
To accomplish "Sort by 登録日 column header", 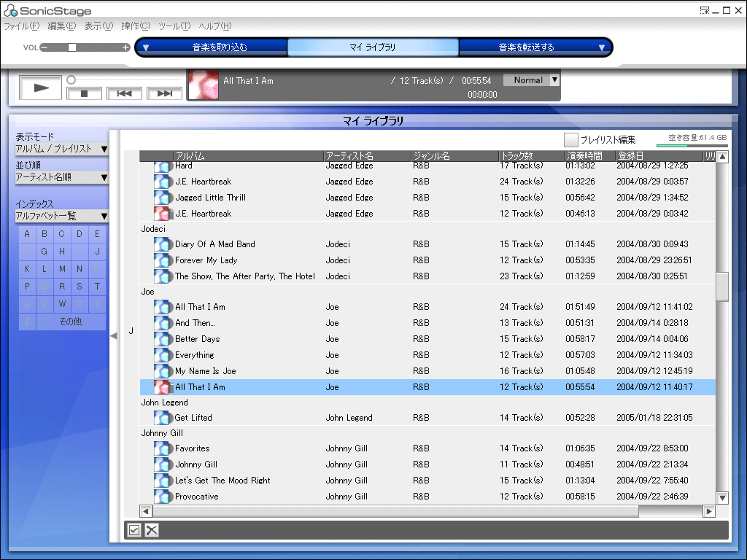I will tap(659, 156).
